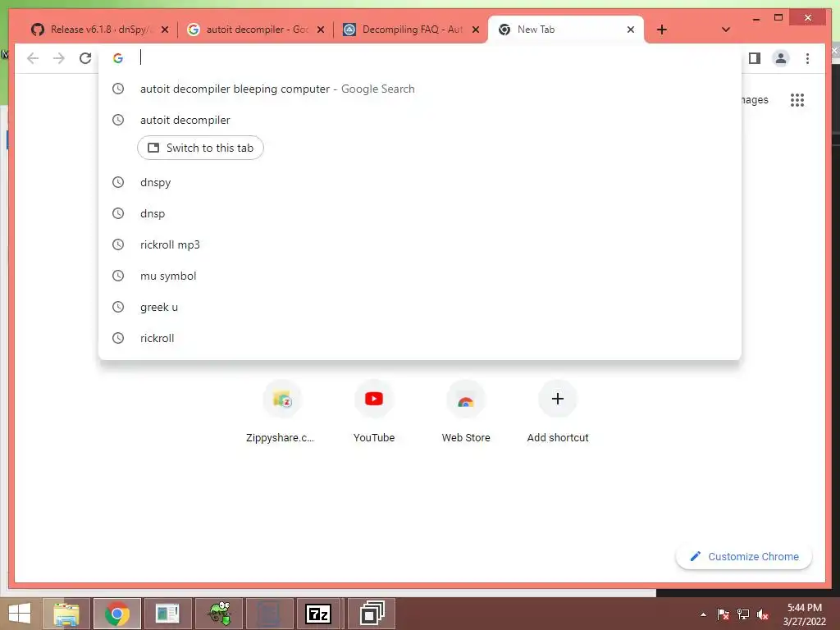Open the stacked windows taskbar app
Screen dimensions: 840x630
click(372, 614)
